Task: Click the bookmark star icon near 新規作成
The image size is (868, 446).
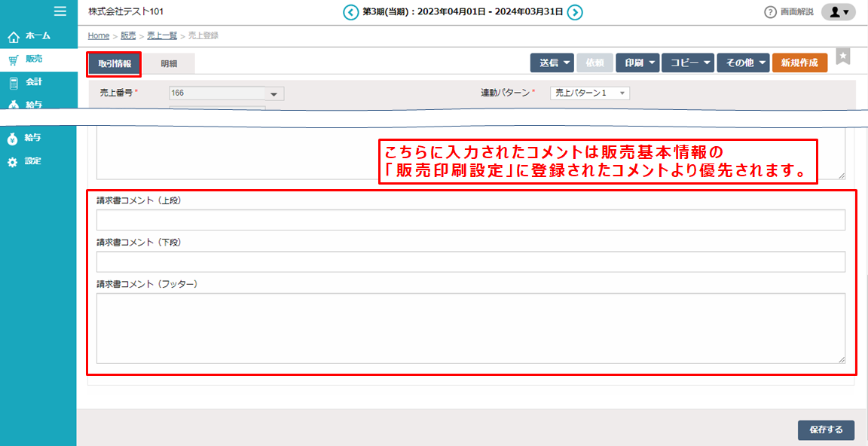Action: (843, 56)
